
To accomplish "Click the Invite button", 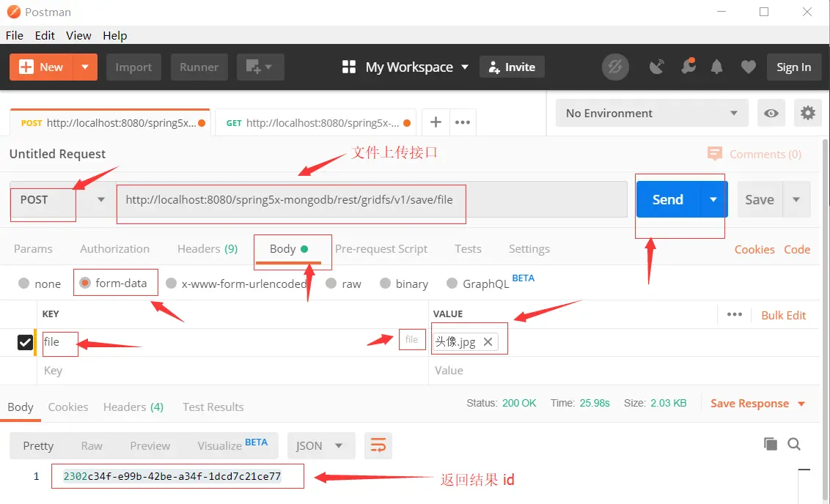I will tap(512, 67).
